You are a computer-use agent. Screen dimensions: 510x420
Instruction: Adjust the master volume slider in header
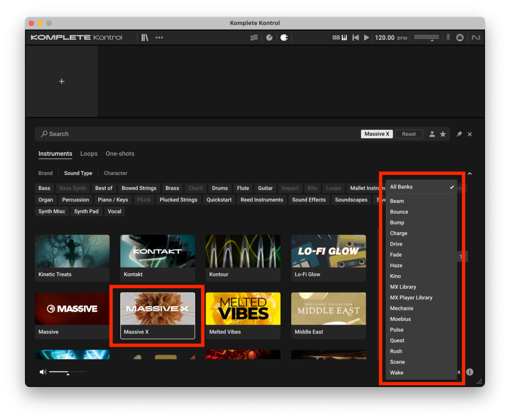426,38
